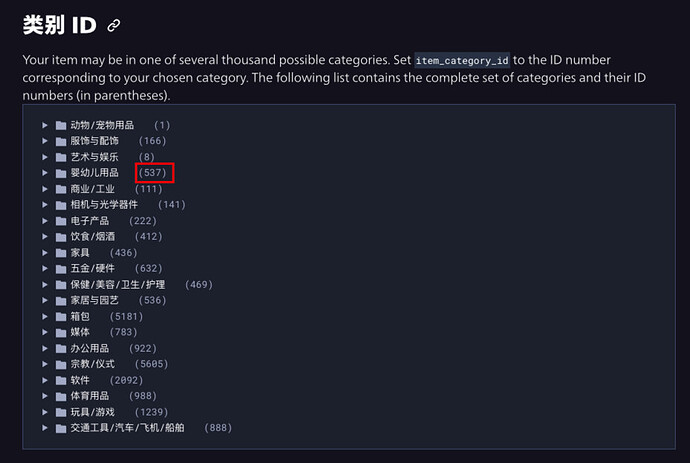
Task: Select the 宗教/仪式 category label
Action: coord(92,364)
